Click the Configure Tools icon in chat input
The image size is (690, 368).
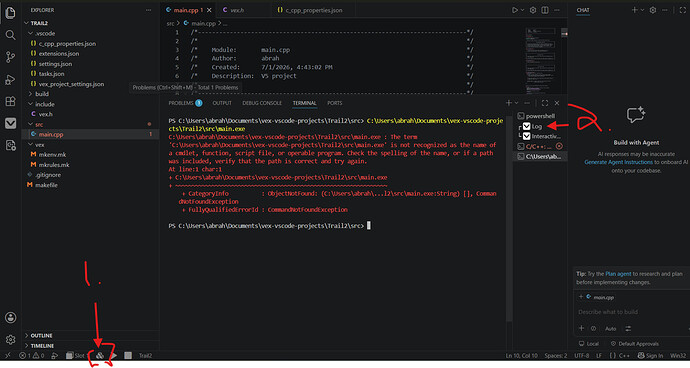(628, 328)
